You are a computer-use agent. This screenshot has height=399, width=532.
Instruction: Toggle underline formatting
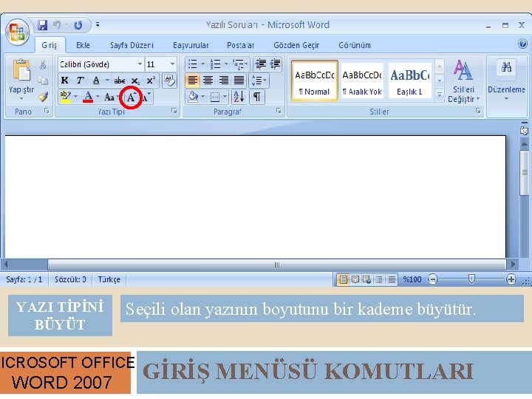[96, 81]
